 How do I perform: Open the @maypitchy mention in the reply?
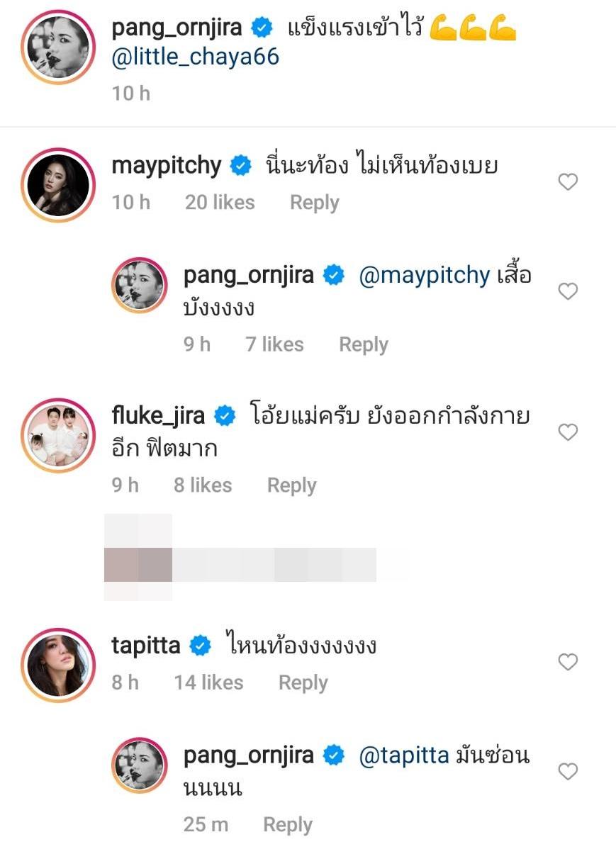(424, 275)
